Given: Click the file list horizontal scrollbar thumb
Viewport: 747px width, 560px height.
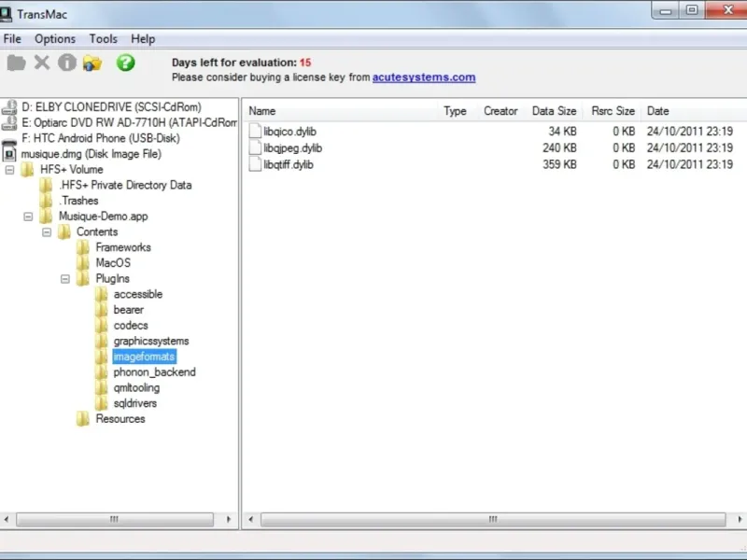Looking at the screenshot, I should pyautogui.click(x=493, y=519).
